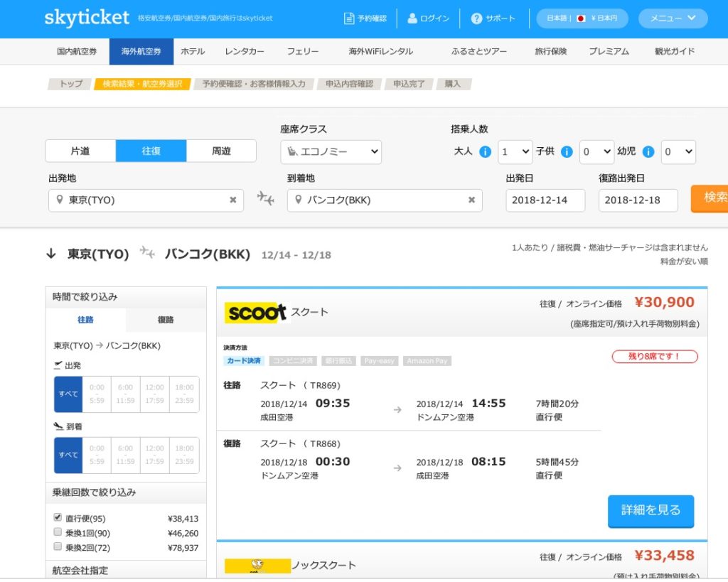This screenshot has height=582, width=728.
Task: Check the 乗換1回(90) filter
Action: (58, 532)
